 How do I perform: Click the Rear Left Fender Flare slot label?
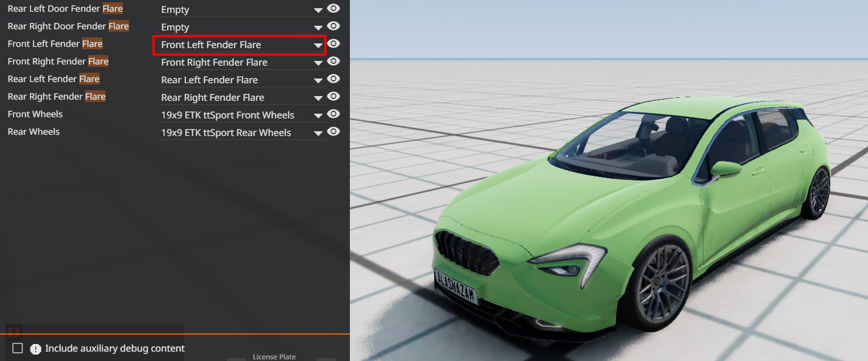click(x=53, y=79)
